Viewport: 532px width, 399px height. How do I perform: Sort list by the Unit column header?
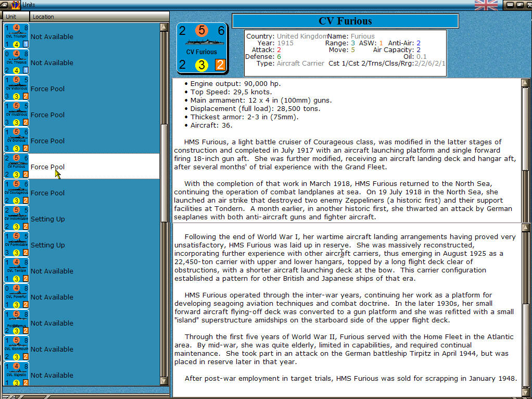[x=16, y=17]
